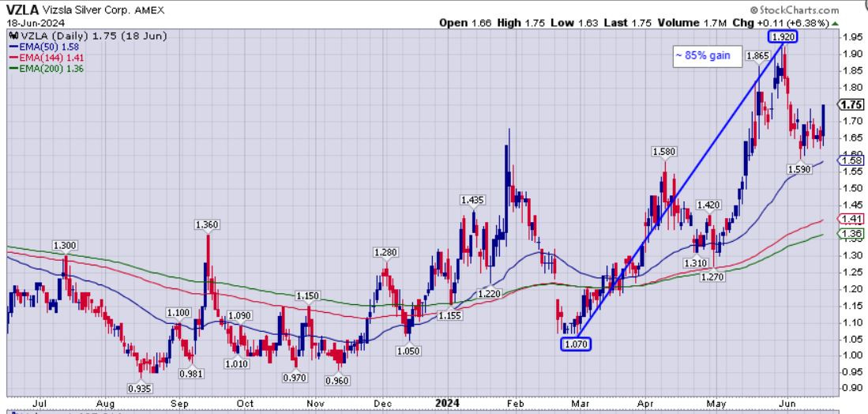868x414 pixels.
Task: Click the 0.960 low label in November
Action: [x=338, y=381]
